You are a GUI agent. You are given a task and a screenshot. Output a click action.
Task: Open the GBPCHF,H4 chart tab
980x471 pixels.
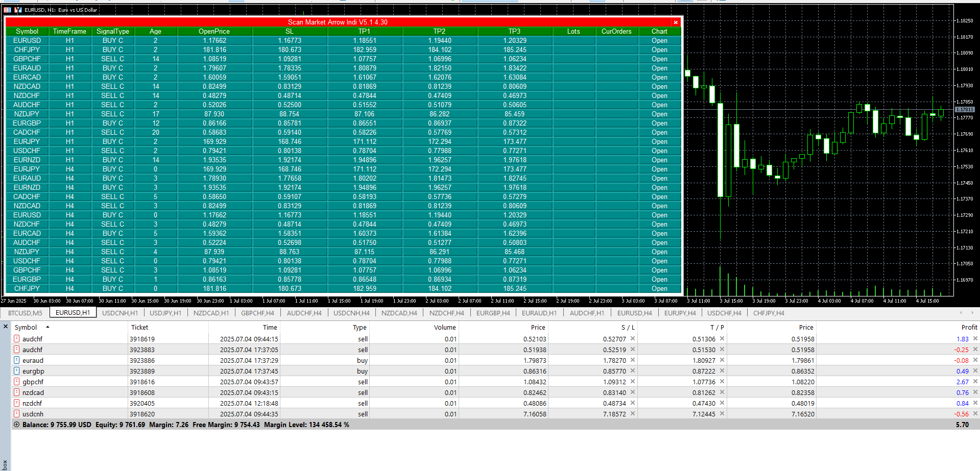click(258, 313)
